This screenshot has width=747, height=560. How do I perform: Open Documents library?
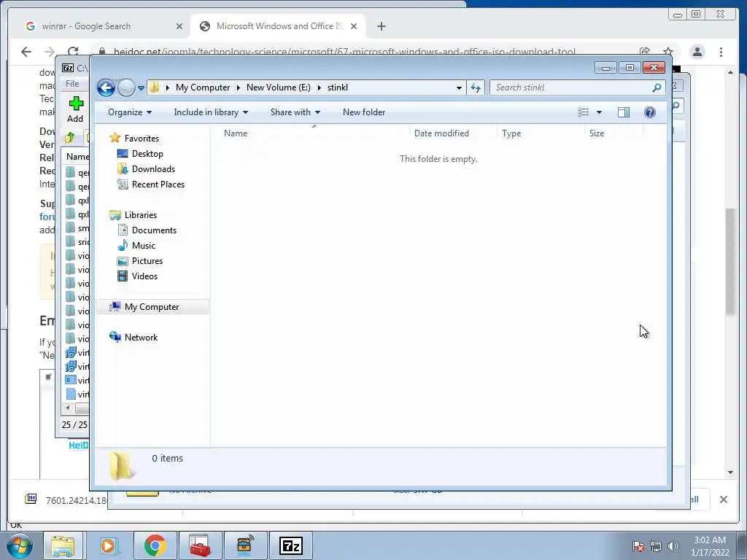click(154, 230)
